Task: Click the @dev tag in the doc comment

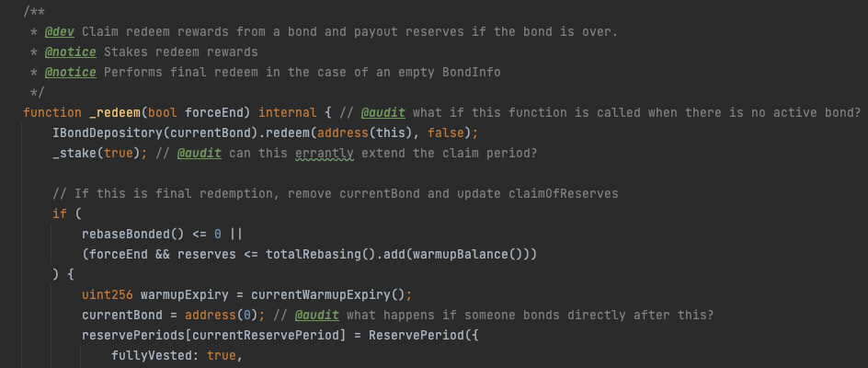Action: coord(60,31)
